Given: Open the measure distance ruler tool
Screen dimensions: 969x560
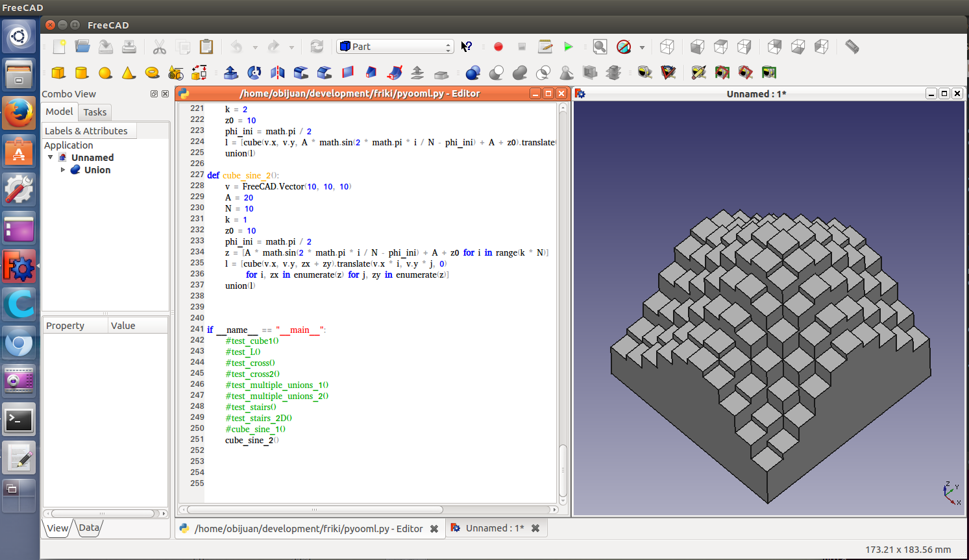Looking at the screenshot, I should click(x=852, y=47).
